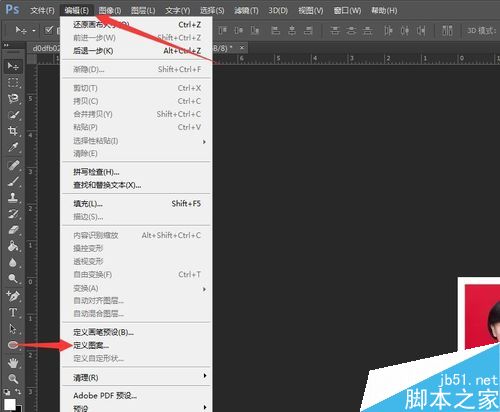The width and height of the screenshot is (500, 412).
Task: Expand the 变换(A) submenu
Action: (136, 288)
